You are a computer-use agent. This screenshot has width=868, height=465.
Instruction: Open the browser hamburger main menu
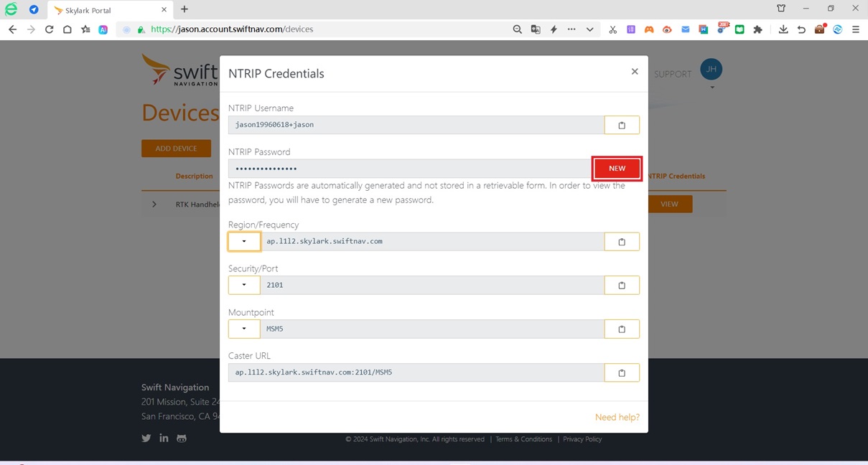pyautogui.click(x=856, y=29)
